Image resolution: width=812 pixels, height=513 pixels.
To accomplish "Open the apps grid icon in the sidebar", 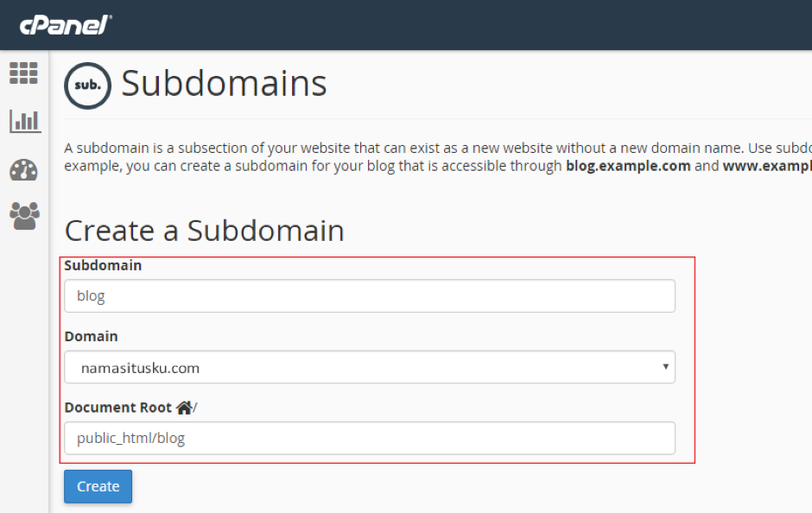I will point(23,73).
